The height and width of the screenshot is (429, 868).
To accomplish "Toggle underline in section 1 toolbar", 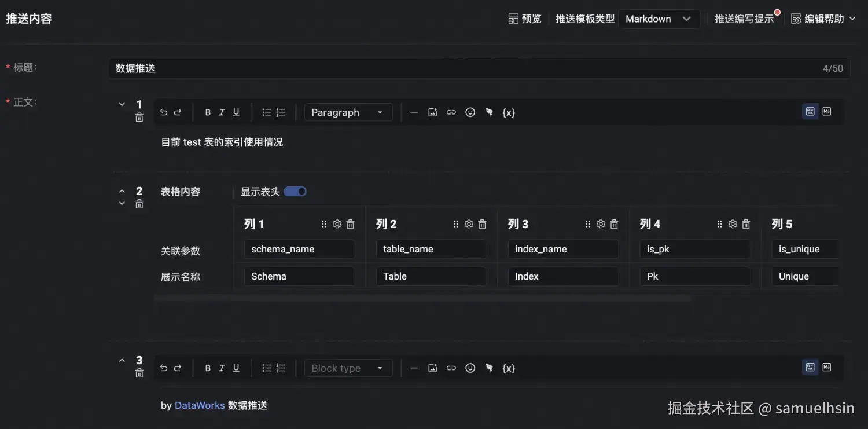I will pyautogui.click(x=236, y=112).
